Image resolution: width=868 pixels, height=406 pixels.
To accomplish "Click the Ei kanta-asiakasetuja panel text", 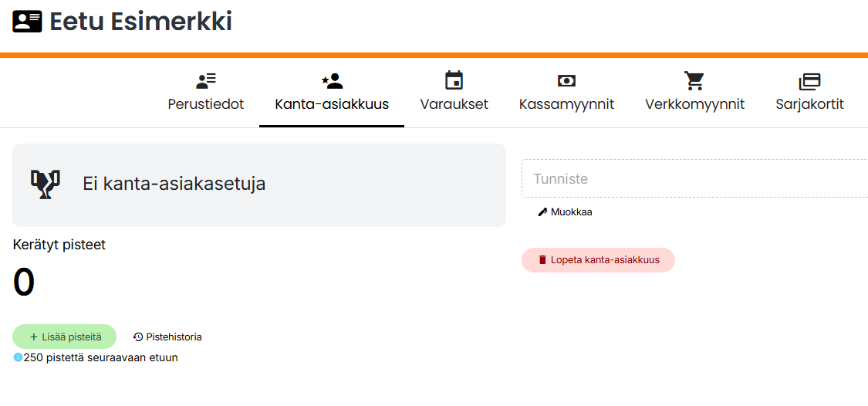I will click(x=174, y=184).
